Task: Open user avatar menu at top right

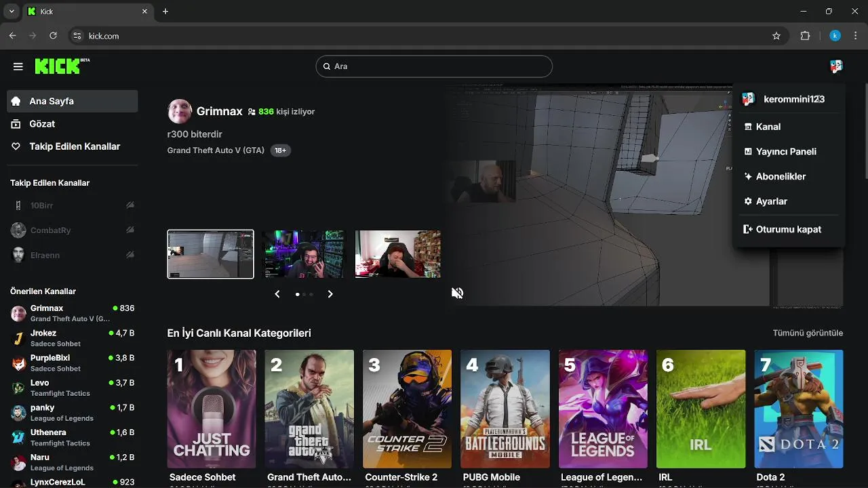Action: pyautogui.click(x=836, y=66)
